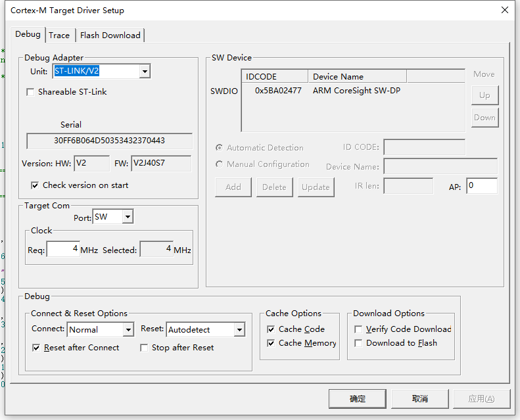
Task: Expand the Connect Normal dropdown
Action: (x=128, y=330)
